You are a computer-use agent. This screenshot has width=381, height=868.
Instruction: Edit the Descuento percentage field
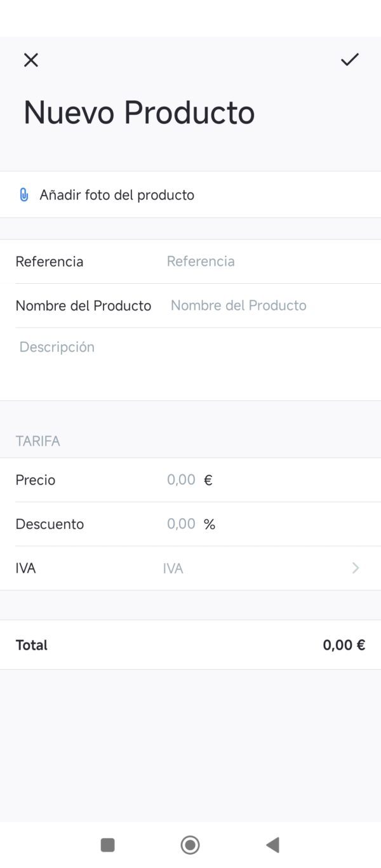[x=181, y=524]
